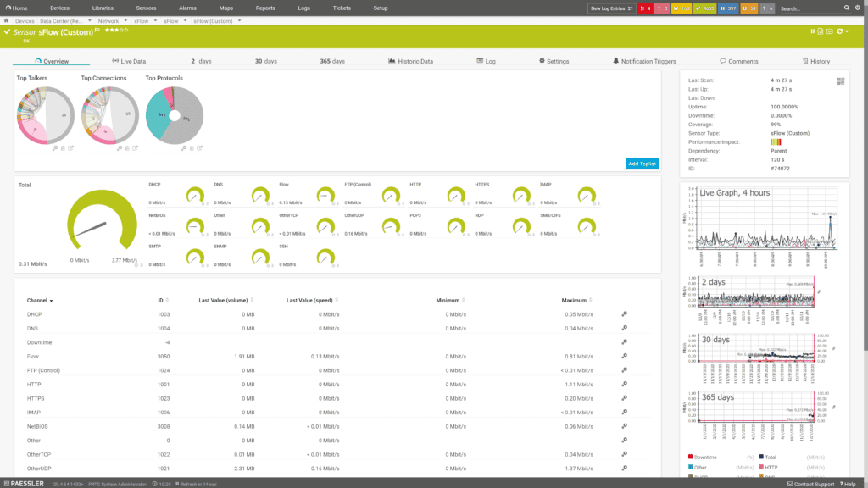Click the QR code icon in info panel

tap(841, 81)
